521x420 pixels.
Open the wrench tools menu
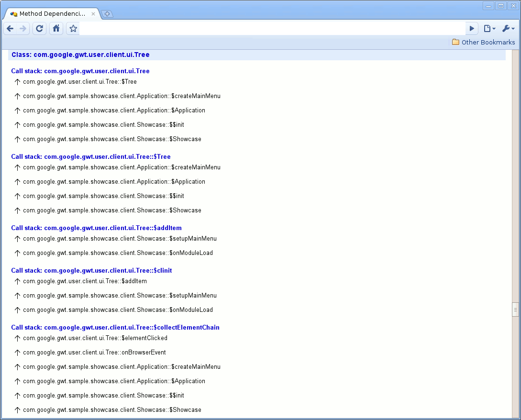tap(509, 29)
